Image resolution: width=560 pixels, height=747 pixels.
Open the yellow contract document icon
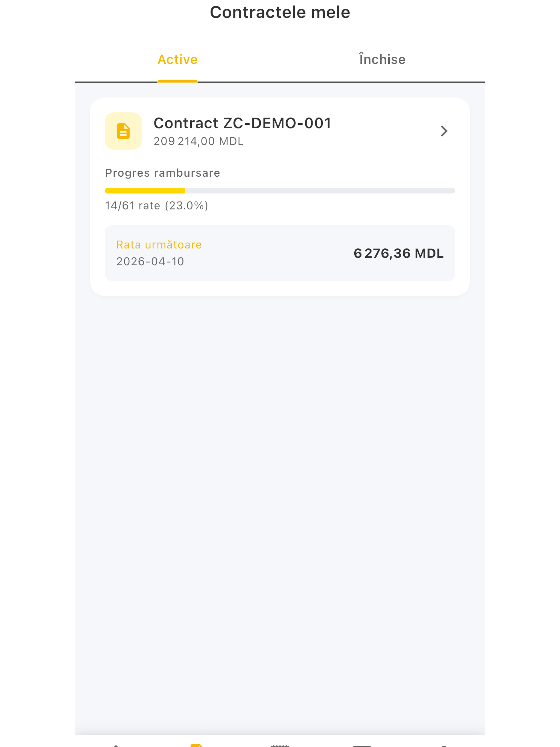tap(123, 131)
